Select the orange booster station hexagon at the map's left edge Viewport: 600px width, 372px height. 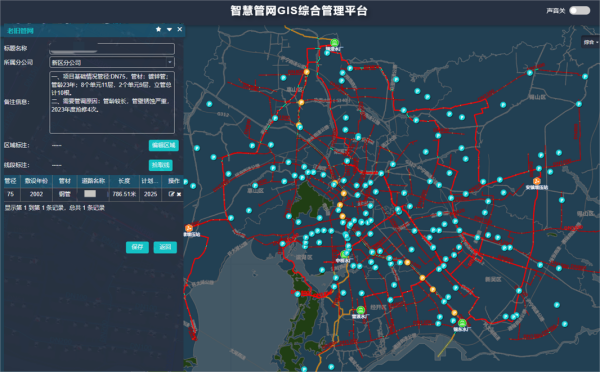[x=189, y=228]
